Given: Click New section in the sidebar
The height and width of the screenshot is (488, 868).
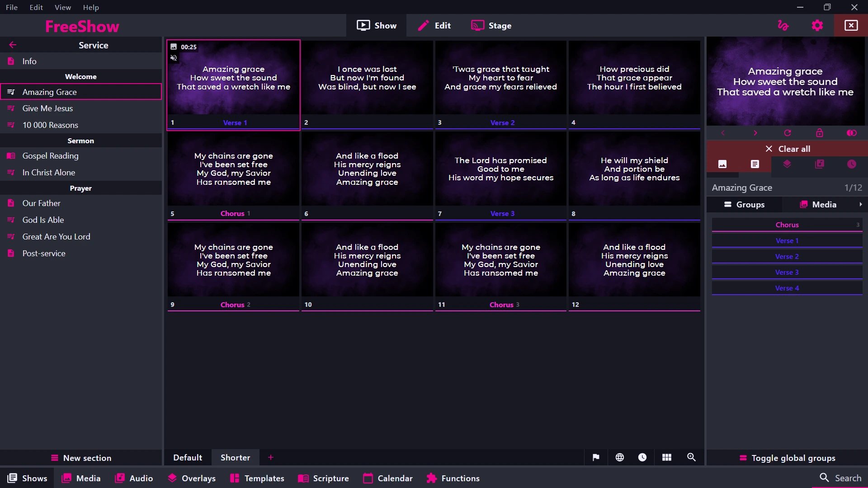Looking at the screenshot, I should [80, 458].
